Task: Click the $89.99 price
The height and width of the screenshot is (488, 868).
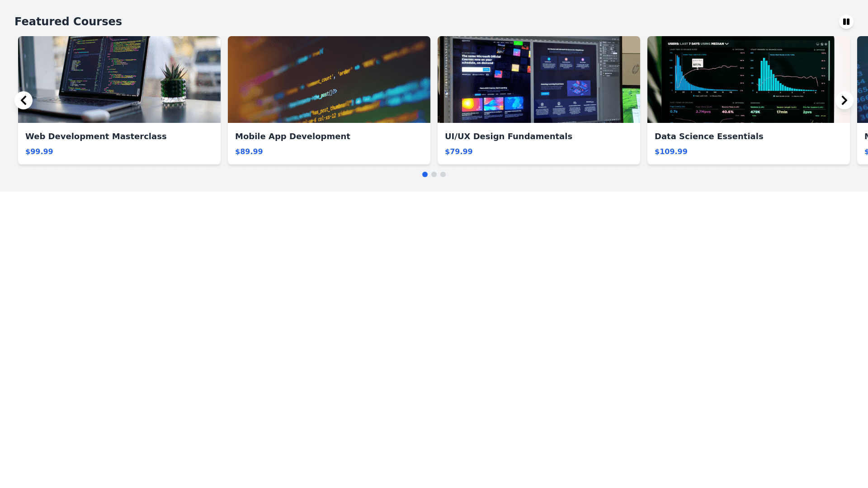Action: coord(249,152)
